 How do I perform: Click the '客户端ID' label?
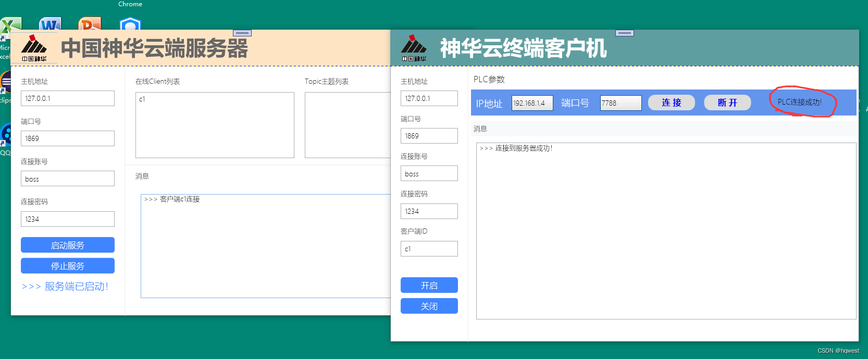(x=414, y=232)
